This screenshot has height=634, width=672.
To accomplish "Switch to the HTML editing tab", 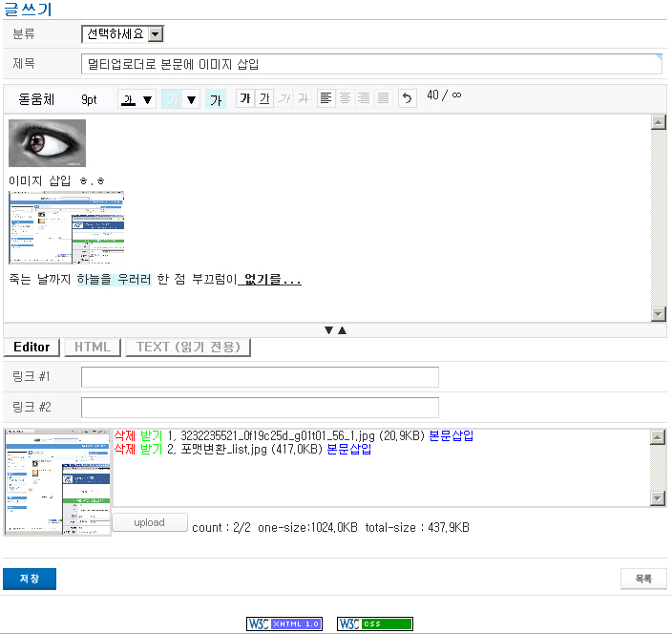I will (x=92, y=347).
